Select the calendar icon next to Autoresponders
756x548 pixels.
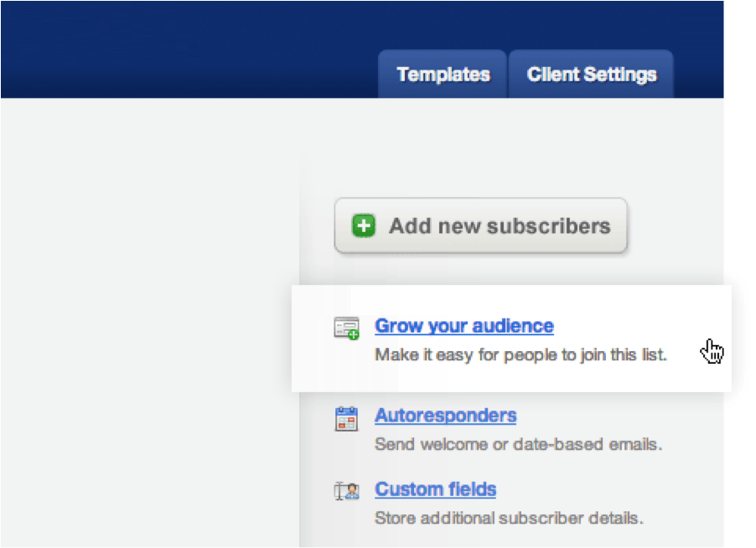(x=347, y=416)
